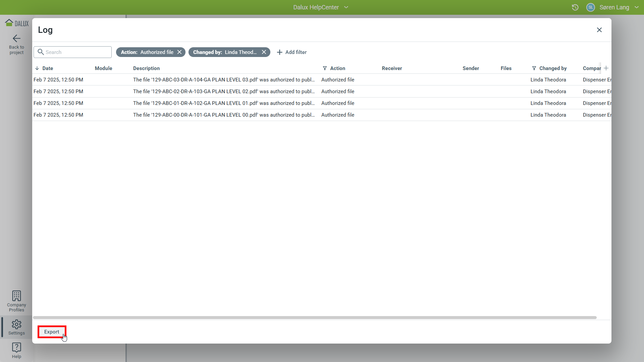Click Add filter to add another filter
Screen dimensions: 644x362
(291, 52)
